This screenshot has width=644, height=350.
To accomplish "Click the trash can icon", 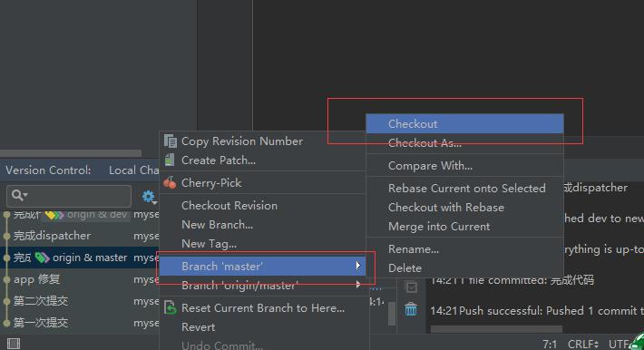I will 411,308.
